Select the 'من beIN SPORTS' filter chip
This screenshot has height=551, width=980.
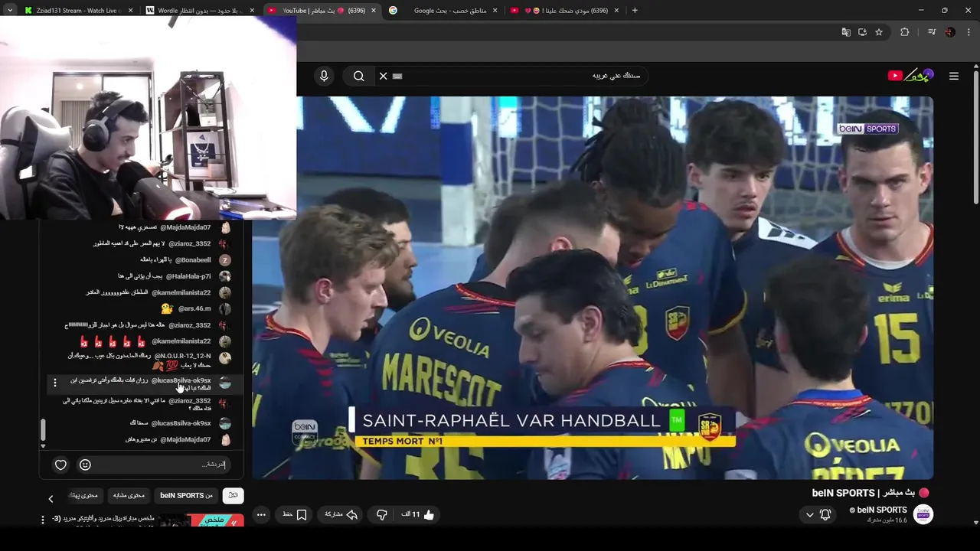point(186,495)
